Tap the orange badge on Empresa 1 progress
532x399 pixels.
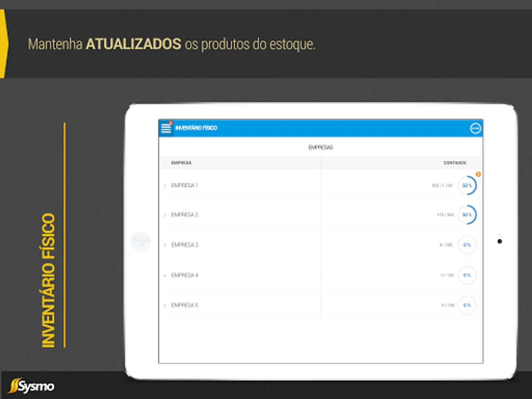pyautogui.click(x=478, y=174)
